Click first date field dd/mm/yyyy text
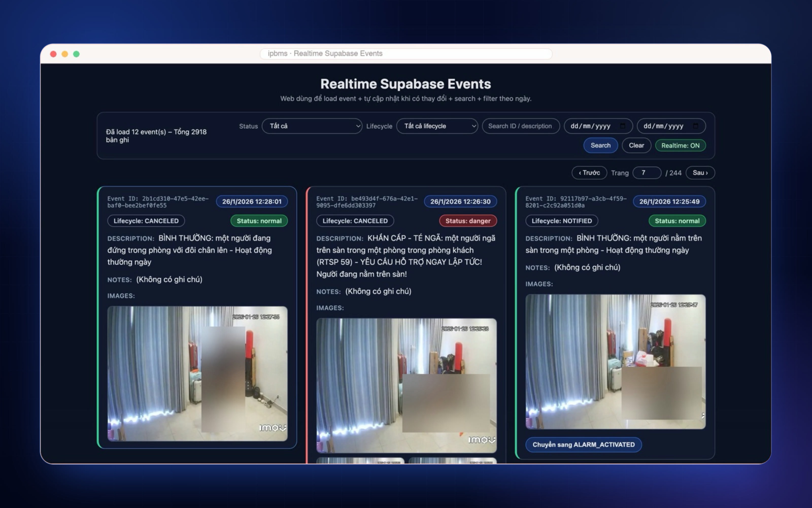Image resolution: width=812 pixels, height=508 pixels. (x=590, y=126)
